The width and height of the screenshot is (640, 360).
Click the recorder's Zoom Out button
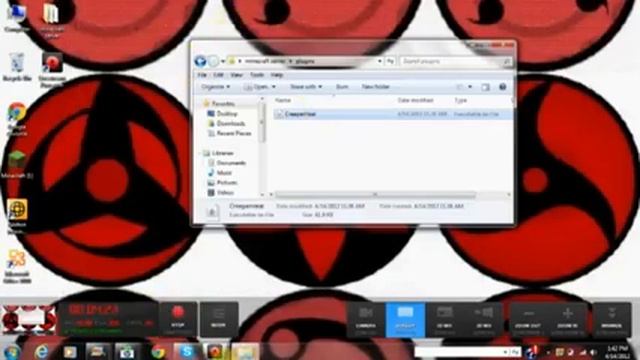(x=528, y=319)
